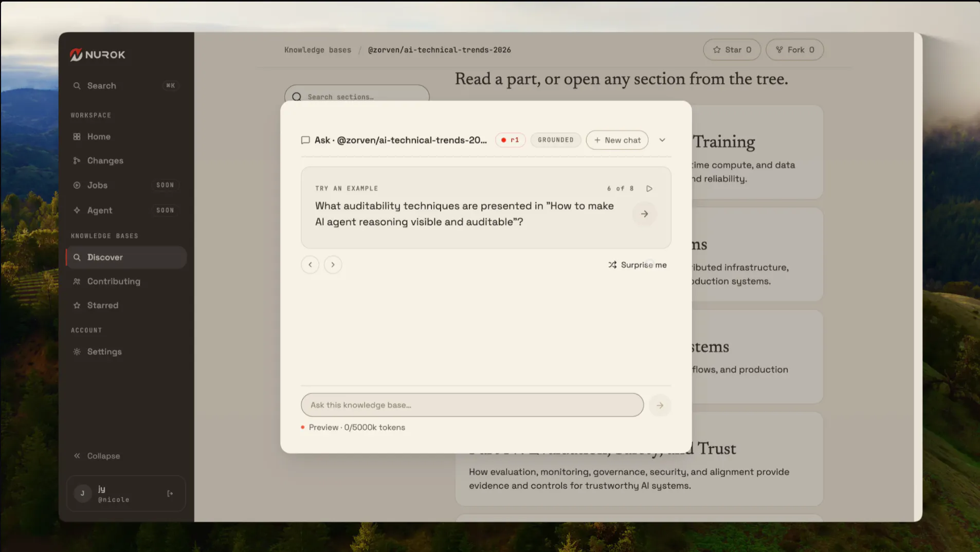Click the Ask this knowledge base input
This screenshot has height=552, width=980.
[x=472, y=406]
